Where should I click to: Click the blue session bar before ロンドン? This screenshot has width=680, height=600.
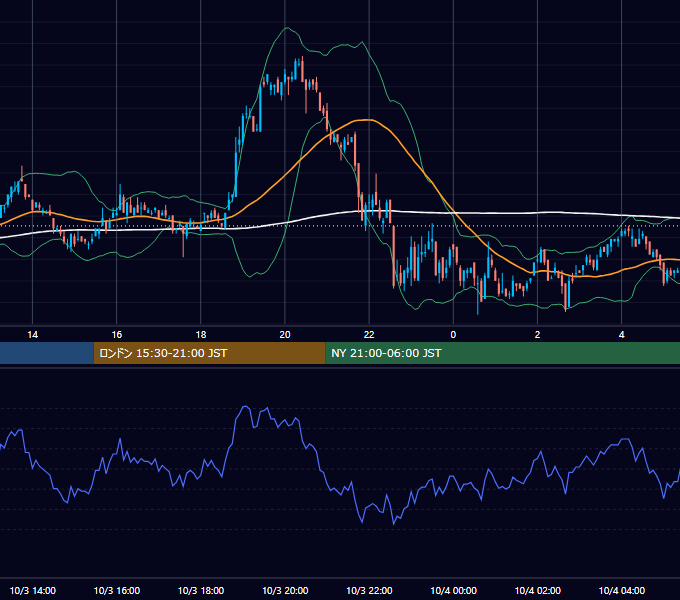coord(47,353)
